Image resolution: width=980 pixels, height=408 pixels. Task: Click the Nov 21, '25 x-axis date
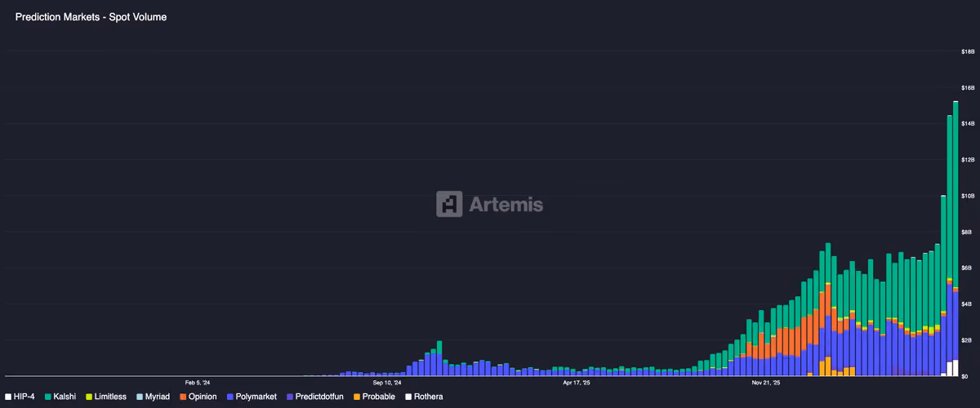point(766,382)
